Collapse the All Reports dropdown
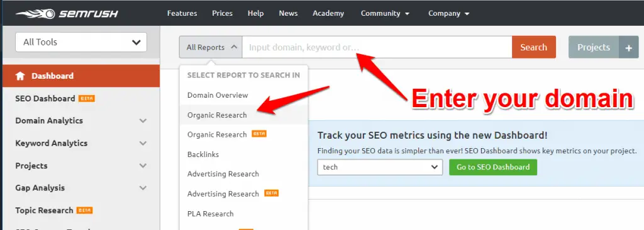The width and height of the screenshot is (644, 230). tap(211, 47)
